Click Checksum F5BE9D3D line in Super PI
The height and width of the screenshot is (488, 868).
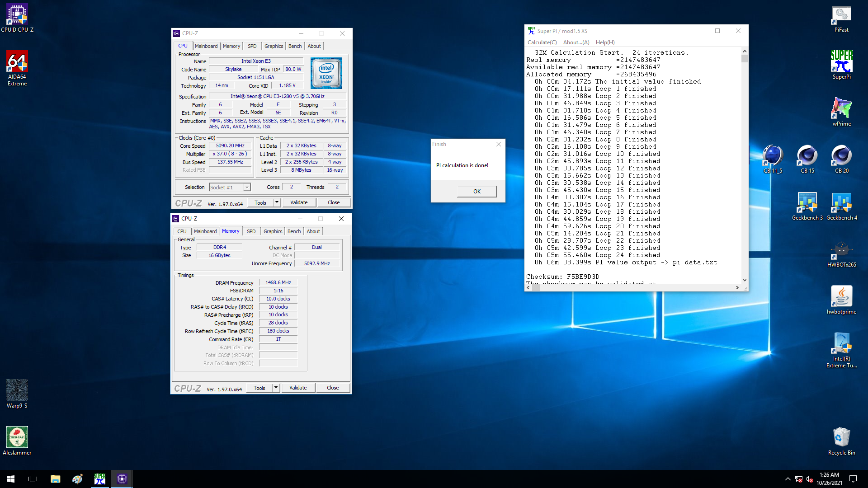pyautogui.click(x=562, y=277)
